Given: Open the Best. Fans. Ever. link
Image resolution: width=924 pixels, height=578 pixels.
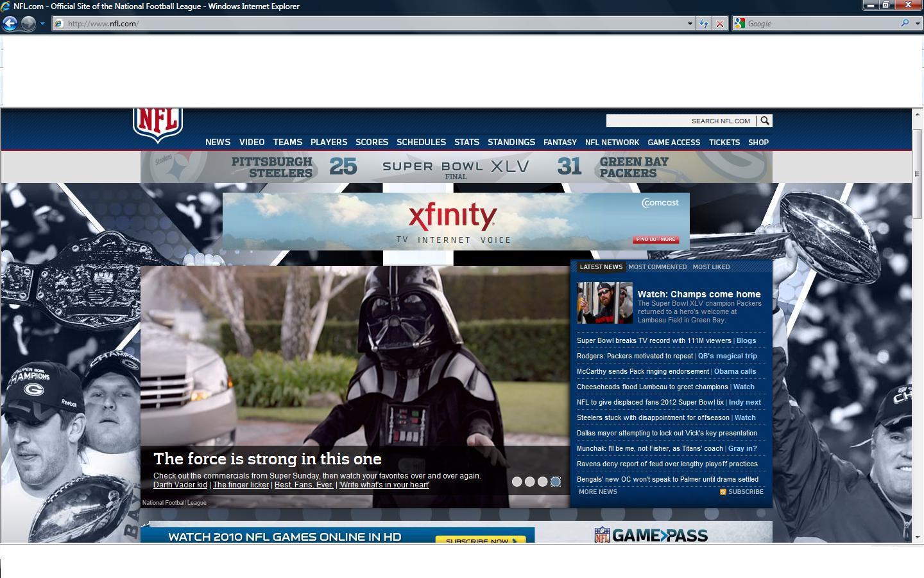Looking at the screenshot, I should click(x=304, y=485).
